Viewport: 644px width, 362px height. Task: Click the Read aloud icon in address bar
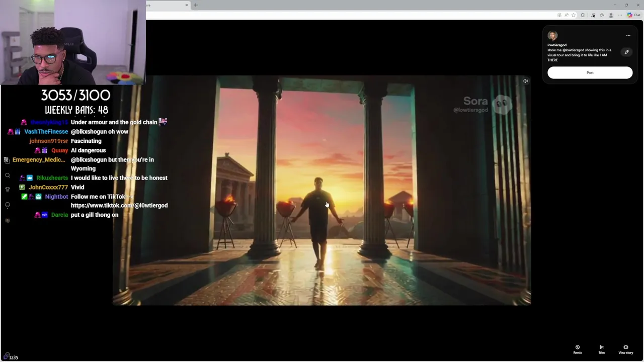567,15
